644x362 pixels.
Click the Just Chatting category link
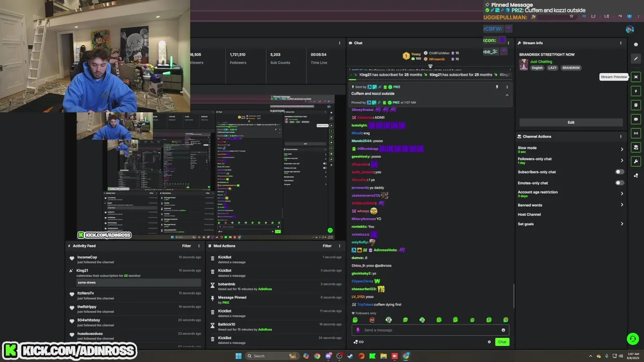pos(541,62)
